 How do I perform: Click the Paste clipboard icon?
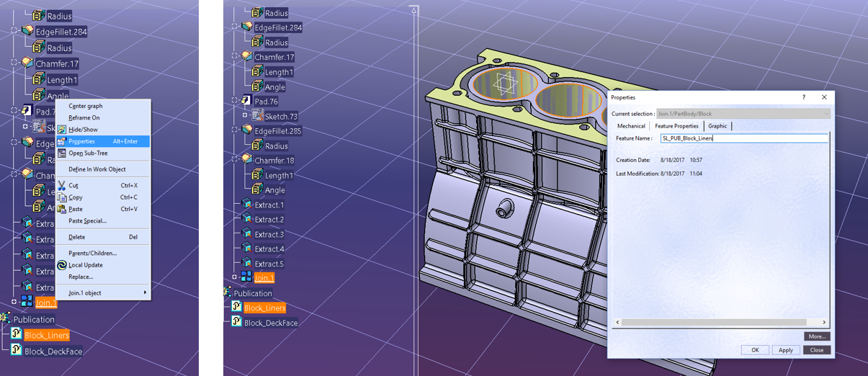click(62, 210)
